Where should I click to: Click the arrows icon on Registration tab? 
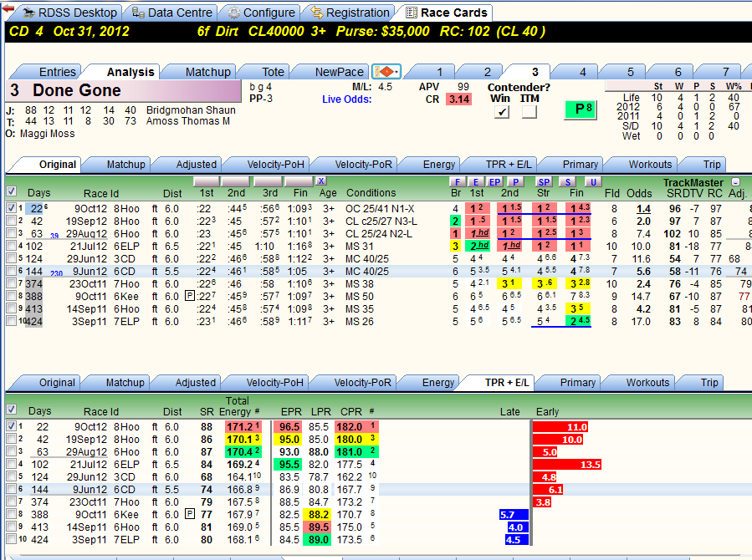click(316, 13)
